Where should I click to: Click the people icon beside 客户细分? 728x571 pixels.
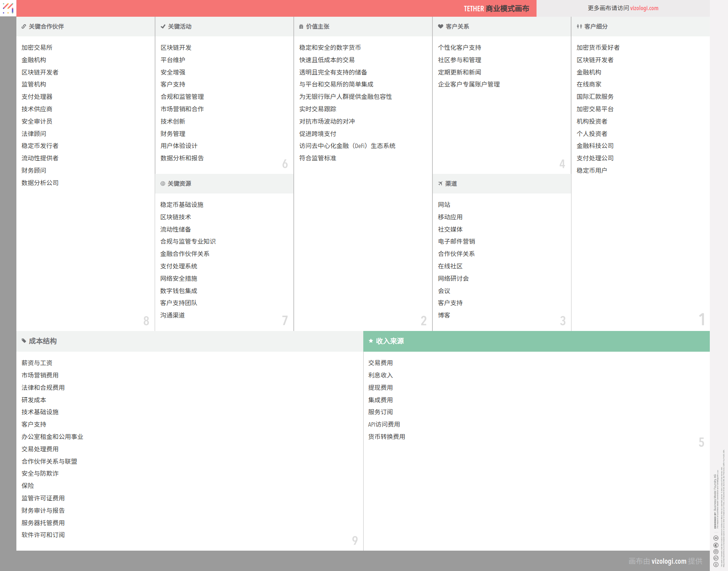pos(579,27)
